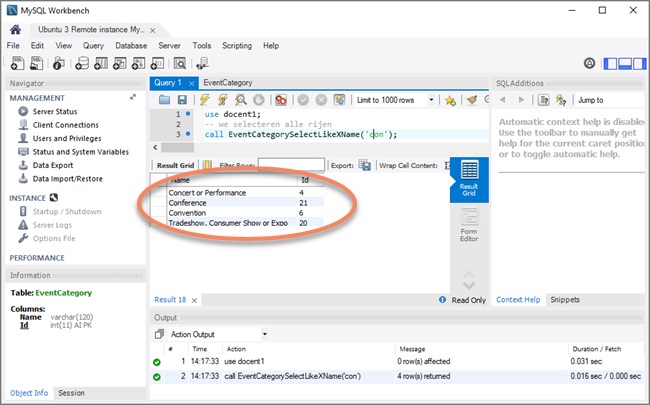This screenshot has width=650, height=405.
Task: Click the Filter Rows input field
Action: coord(291,165)
